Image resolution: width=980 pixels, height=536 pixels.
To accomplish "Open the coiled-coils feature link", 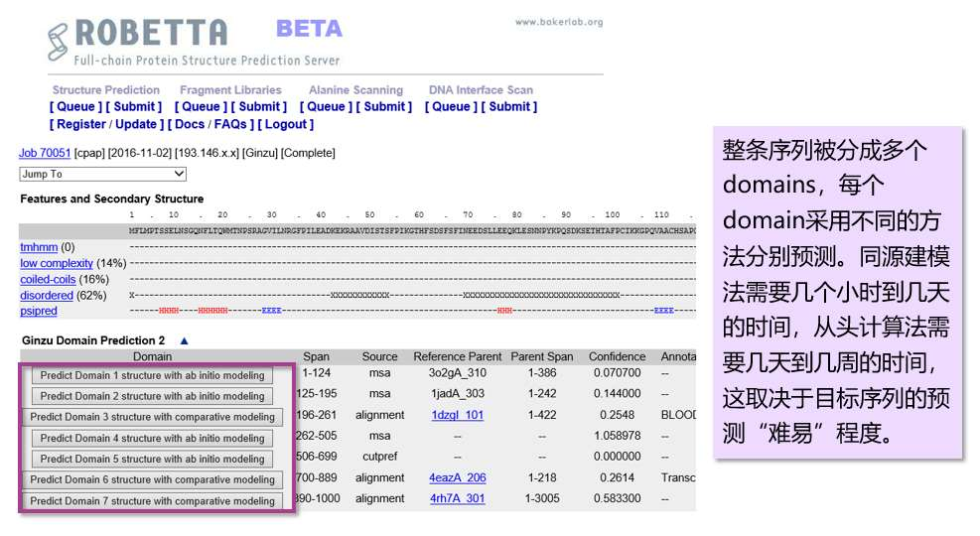I will click(48, 280).
